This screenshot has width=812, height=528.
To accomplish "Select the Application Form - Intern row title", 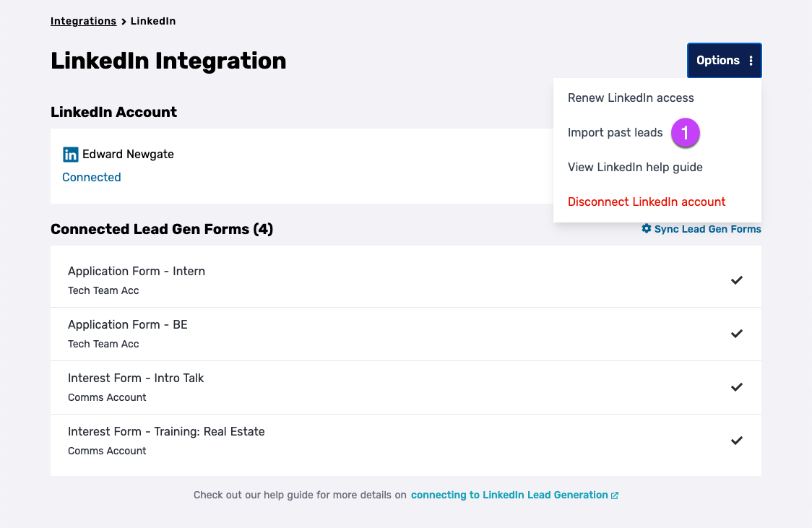I will (137, 272).
